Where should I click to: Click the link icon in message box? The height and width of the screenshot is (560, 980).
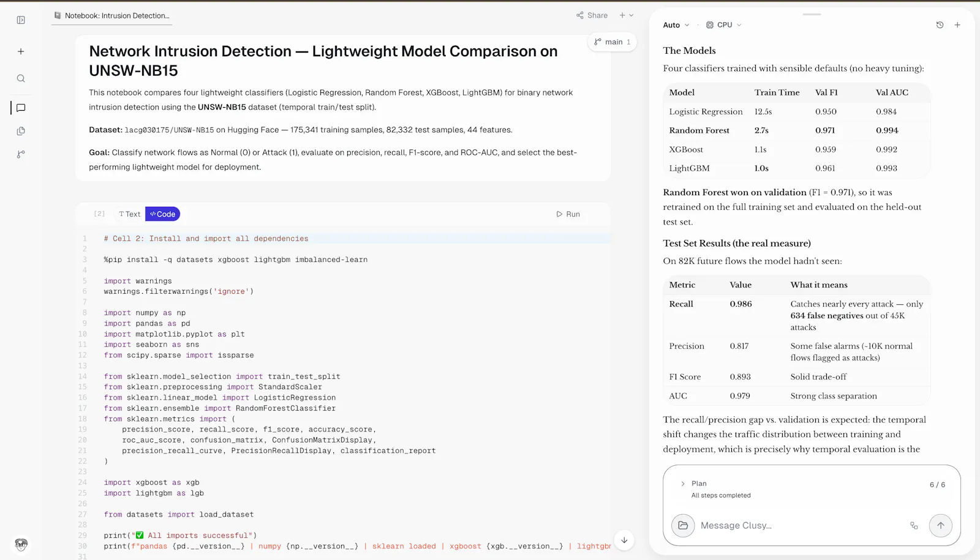(914, 526)
